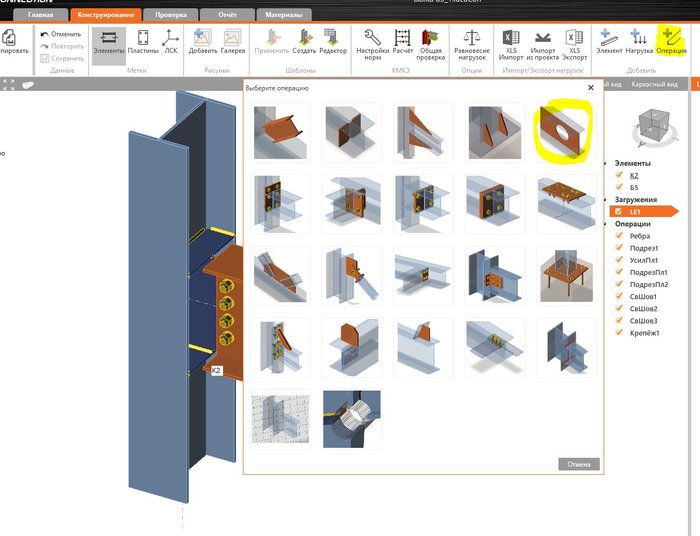Viewport: 700px width, 536px height.
Task: Click the 3D view orientation cube
Action: [654, 126]
